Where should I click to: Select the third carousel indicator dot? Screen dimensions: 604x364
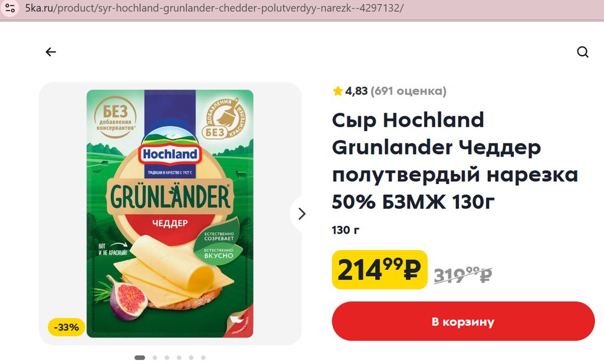167,358
